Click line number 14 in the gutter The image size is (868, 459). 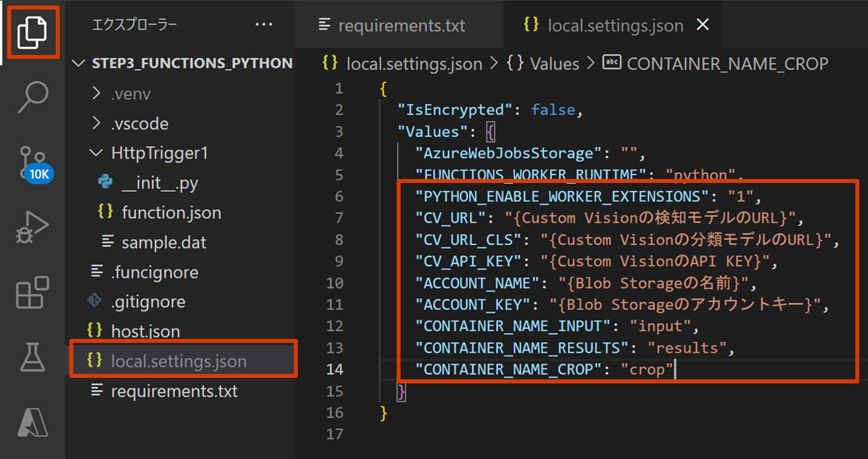[334, 369]
